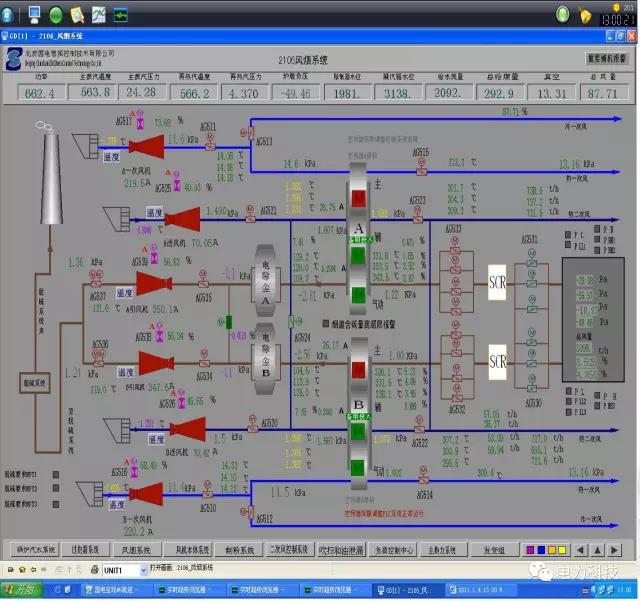Toggle the P H indicator box
This screenshot has width=640, height=601.
click(599, 228)
